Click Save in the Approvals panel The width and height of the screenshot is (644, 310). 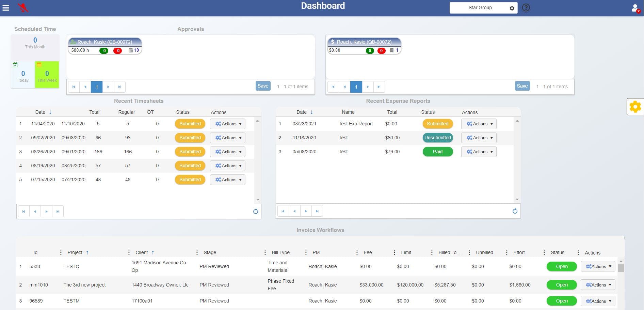[x=262, y=86]
